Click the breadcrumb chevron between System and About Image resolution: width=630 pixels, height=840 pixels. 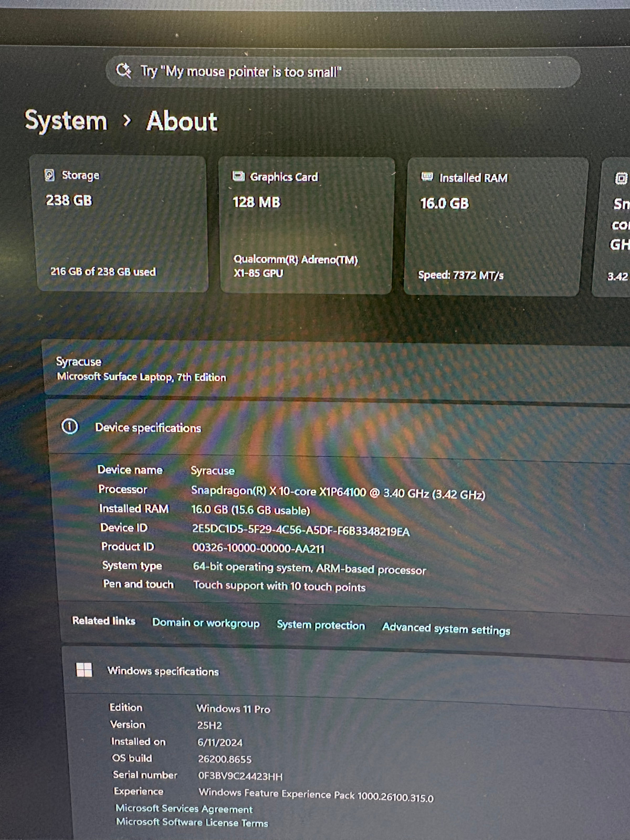coord(127,121)
